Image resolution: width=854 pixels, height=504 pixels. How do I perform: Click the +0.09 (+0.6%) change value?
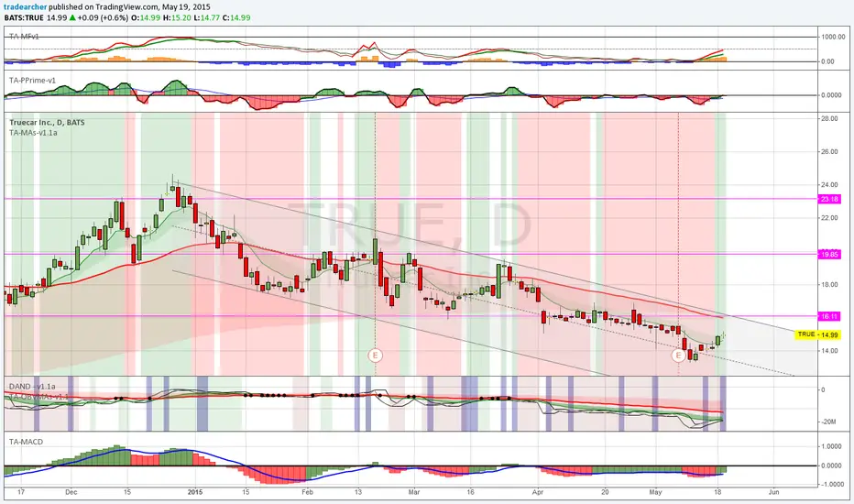coord(103,17)
